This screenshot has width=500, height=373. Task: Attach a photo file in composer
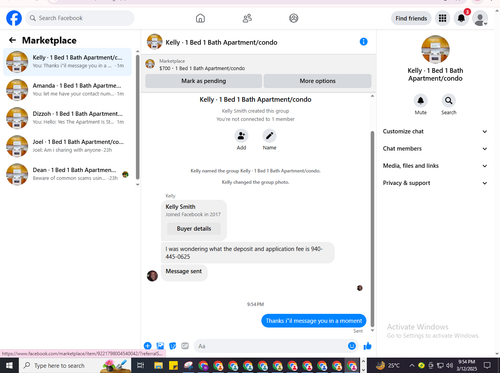coord(160,346)
